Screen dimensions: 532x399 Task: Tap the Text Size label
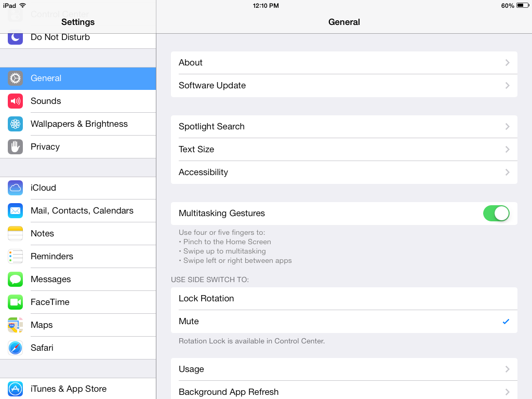(196, 149)
